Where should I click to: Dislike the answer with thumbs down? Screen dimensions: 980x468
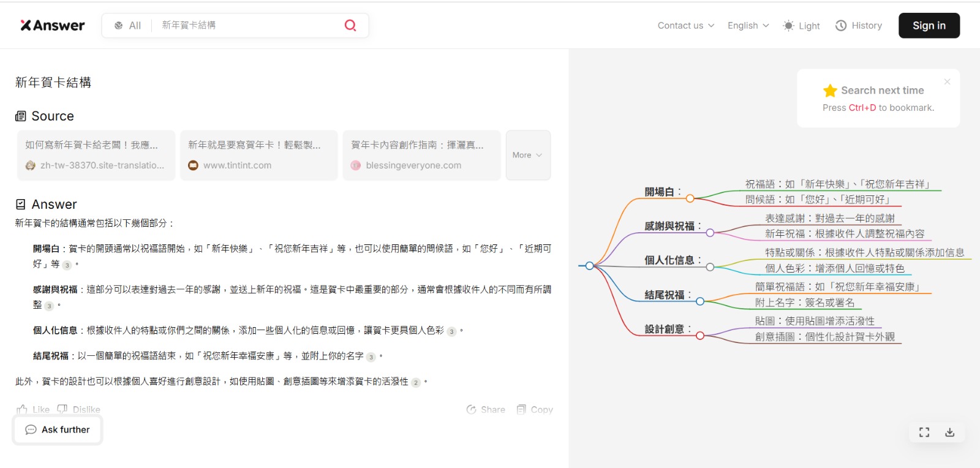tap(79, 409)
